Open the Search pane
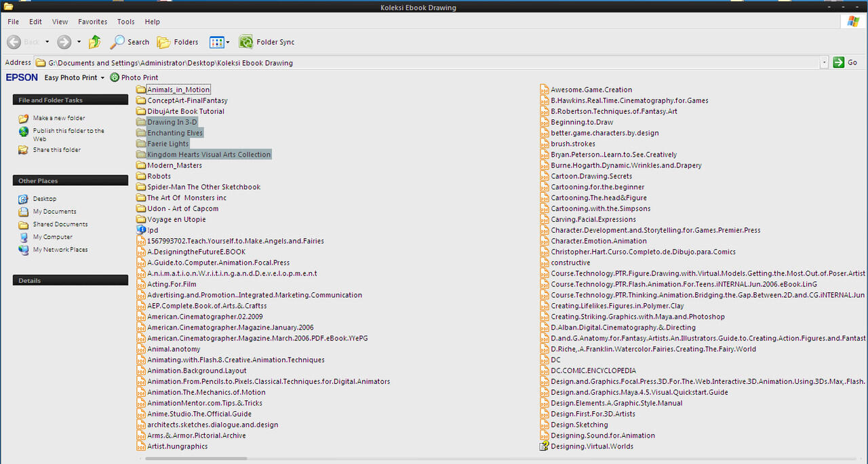The image size is (868, 464). click(x=130, y=42)
